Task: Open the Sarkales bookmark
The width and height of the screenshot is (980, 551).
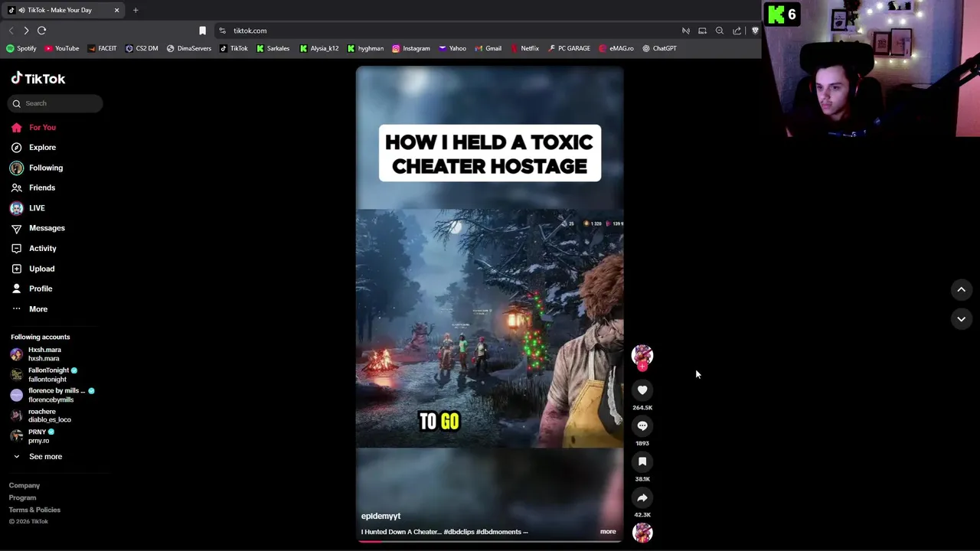Action: [273, 48]
